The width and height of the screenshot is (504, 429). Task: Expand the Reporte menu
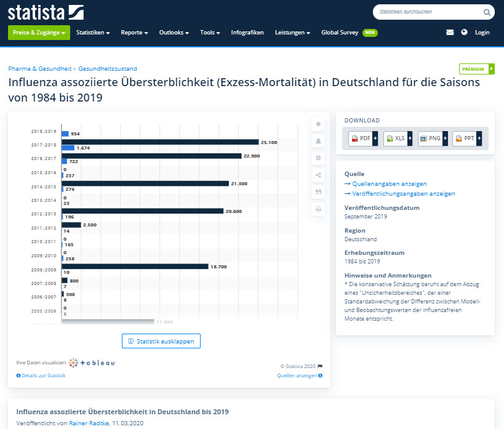point(134,33)
